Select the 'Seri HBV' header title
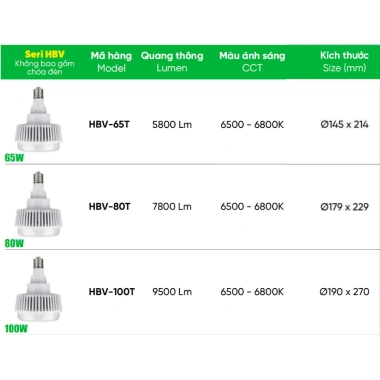Screen dimensions: 380x380 point(45,54)
